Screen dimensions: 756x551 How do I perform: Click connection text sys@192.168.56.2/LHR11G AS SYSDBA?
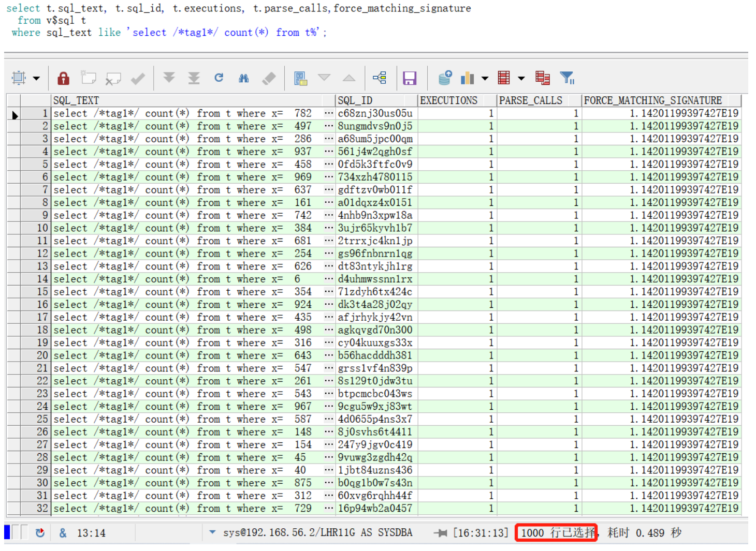click(317, 532)
